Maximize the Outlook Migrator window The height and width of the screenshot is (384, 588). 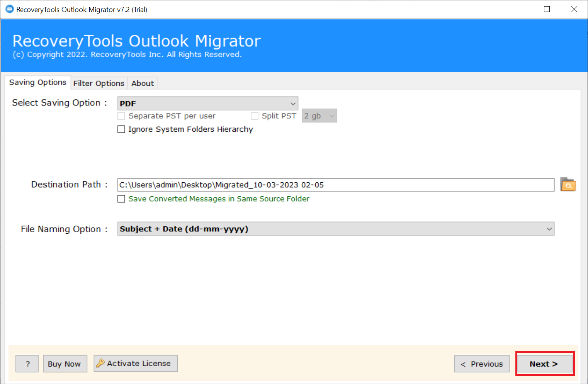[x=547, y=9]
